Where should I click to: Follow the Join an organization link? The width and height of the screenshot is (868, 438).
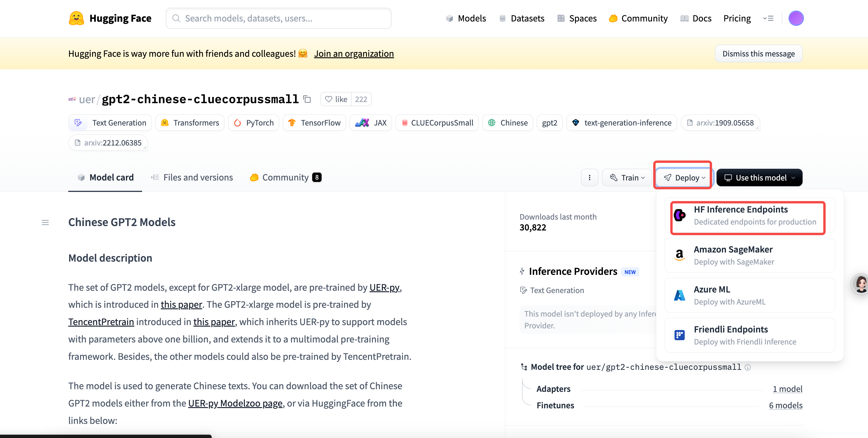(x=354, y=54)
